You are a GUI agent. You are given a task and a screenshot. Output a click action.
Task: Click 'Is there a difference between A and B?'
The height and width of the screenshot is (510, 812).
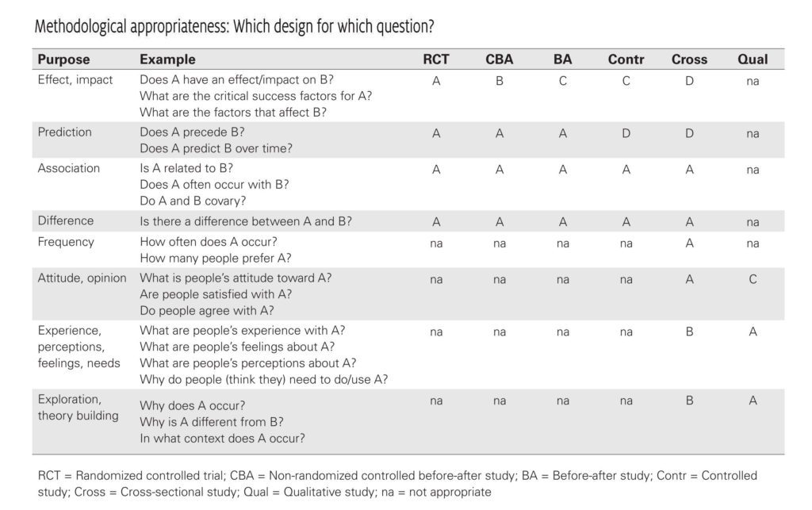click(x=246, y=221)
